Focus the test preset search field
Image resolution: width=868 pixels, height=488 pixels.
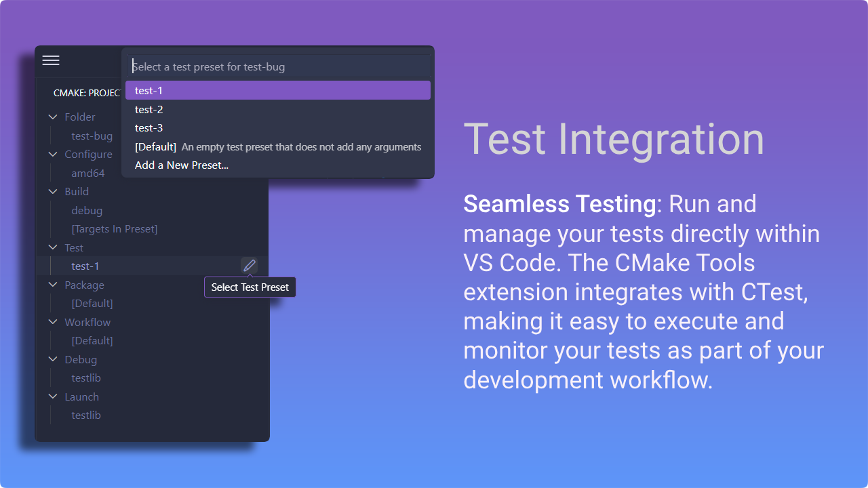[x=277, y=66]
